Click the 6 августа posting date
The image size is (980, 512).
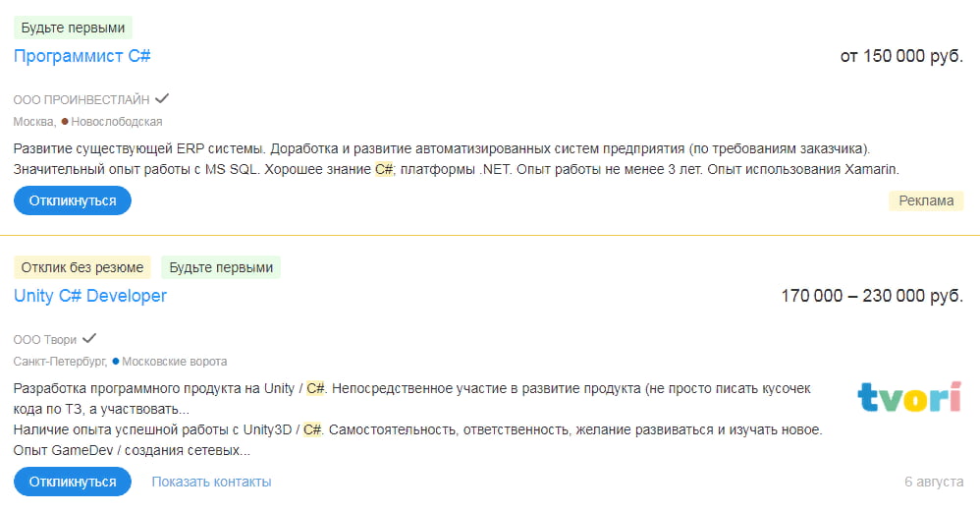coord(934,482)
